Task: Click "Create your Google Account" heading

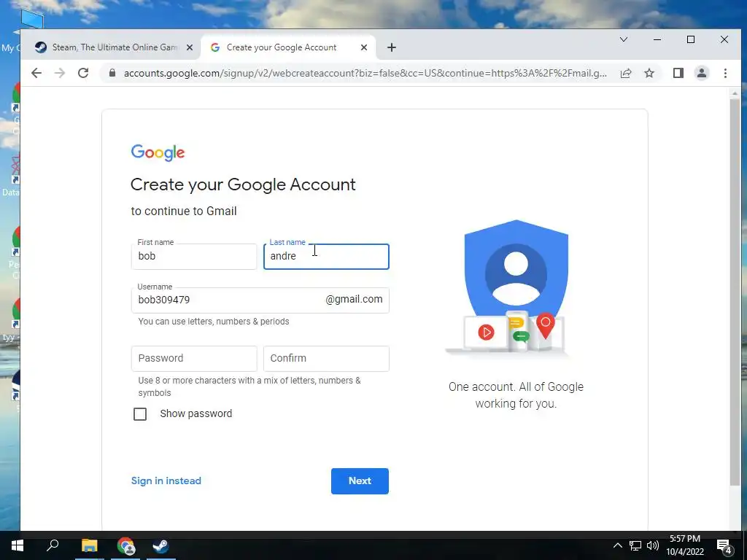Action: coord(243,184)
